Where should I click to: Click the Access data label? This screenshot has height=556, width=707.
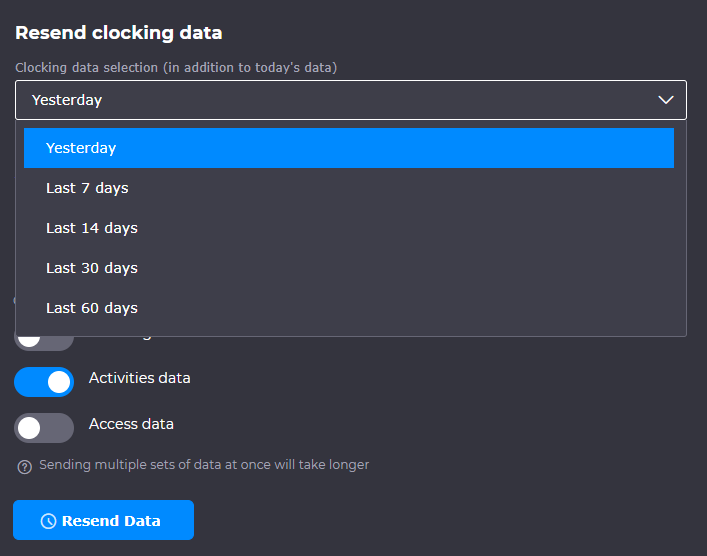[131, 424]
